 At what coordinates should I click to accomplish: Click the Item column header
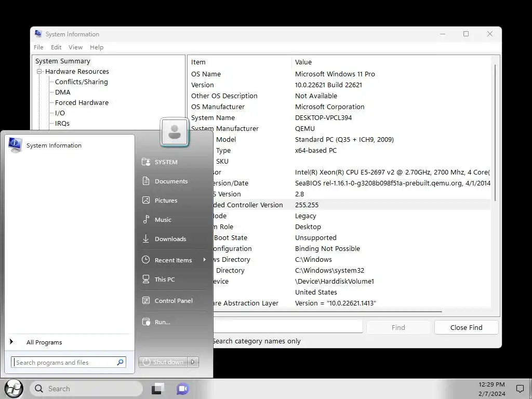[240, 62]
